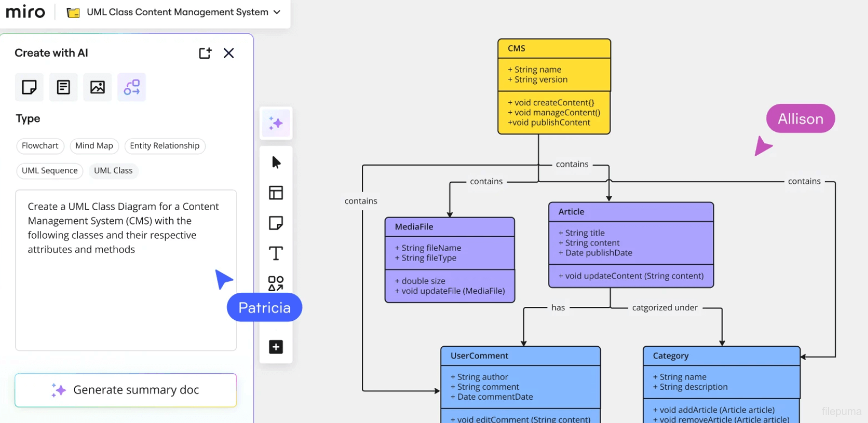Screen dimensions: 868x423
Task: Switch diagram type to UML Sequence
Action: [50, 170]
